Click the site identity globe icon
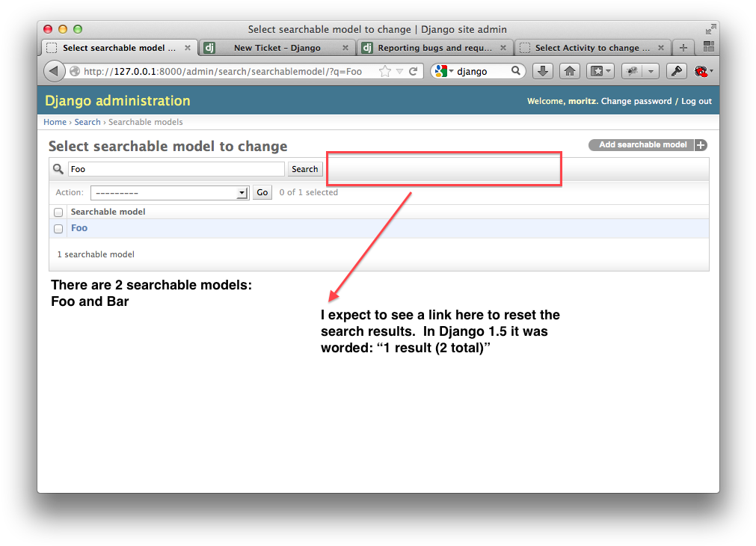 [x=75, y=71]
